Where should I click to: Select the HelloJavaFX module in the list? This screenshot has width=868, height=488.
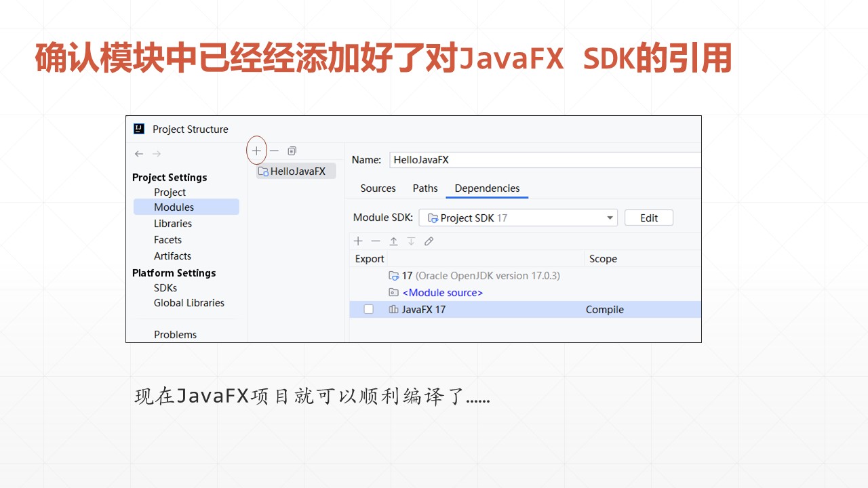click(x=296, y=171)
